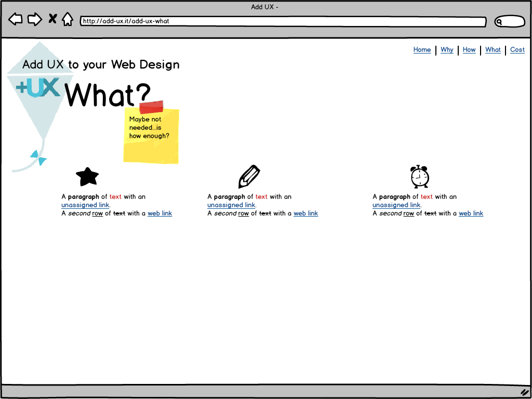Click unassigned link under alarm clock
532x399 pixels.
tap(396, 205)
